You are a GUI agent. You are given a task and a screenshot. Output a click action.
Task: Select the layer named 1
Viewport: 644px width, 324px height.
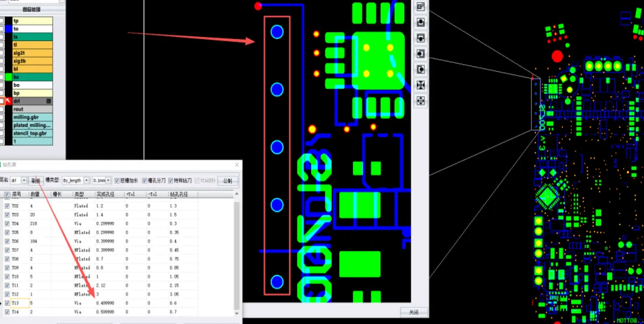(33, 141)
